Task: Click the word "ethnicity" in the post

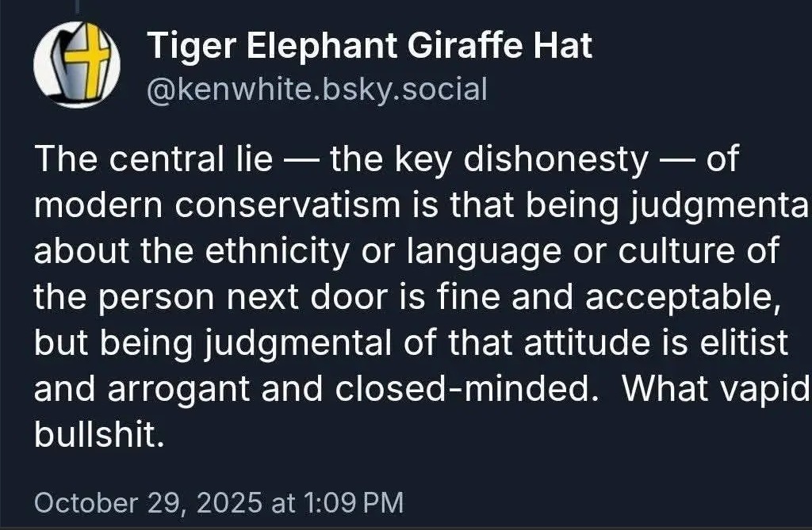Action: pos(284,252)
